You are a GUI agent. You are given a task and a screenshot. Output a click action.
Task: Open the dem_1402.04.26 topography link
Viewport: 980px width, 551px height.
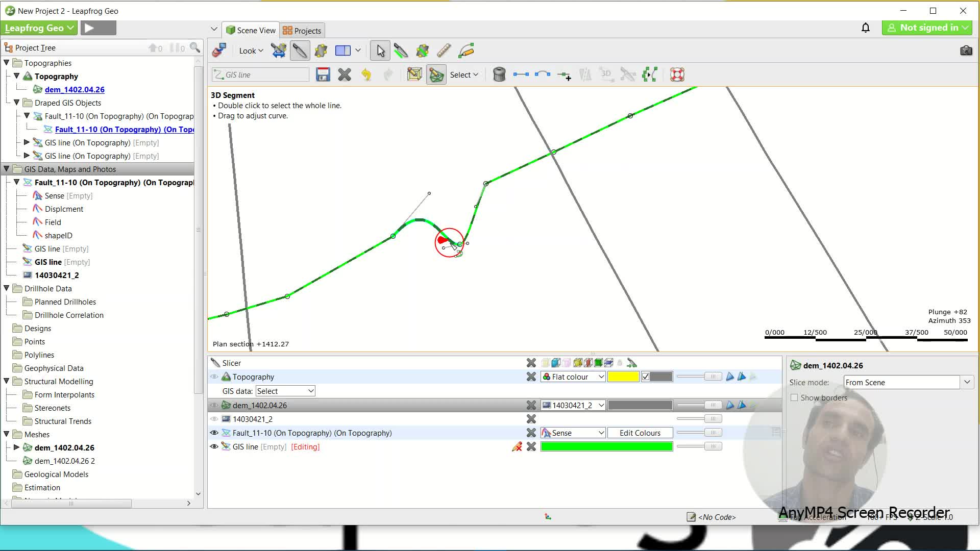(75, 89)
